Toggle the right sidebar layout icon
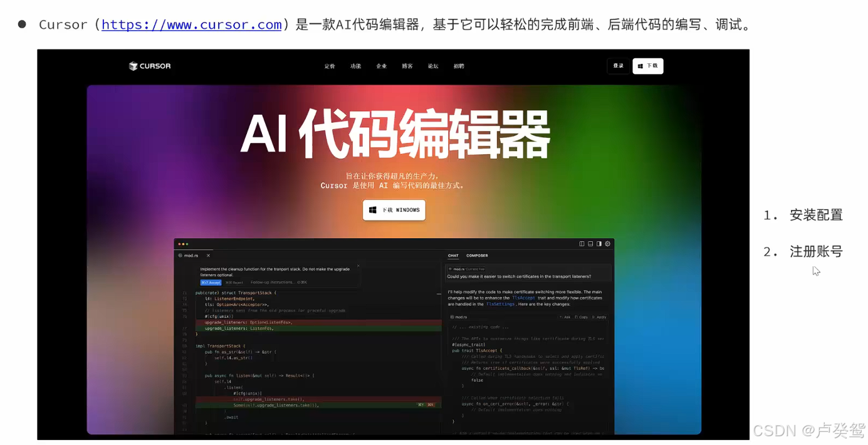The height and width of the screenshot is (445, 868). tap(599, 244)
